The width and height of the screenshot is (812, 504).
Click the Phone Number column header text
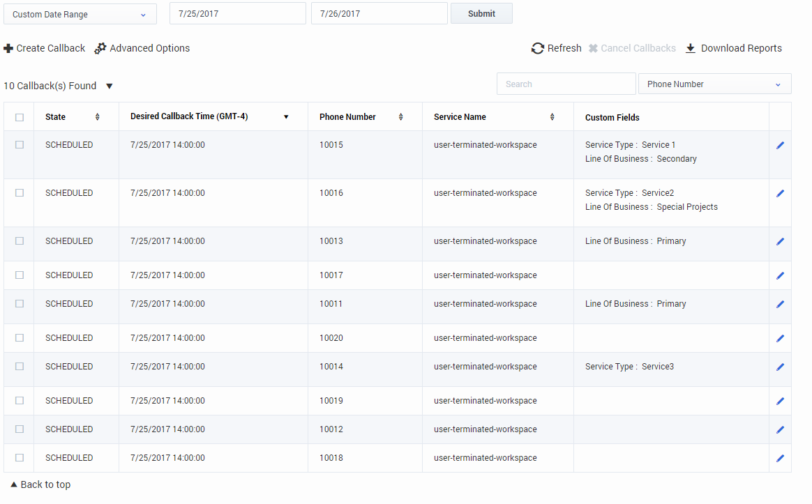coord(347,117)
